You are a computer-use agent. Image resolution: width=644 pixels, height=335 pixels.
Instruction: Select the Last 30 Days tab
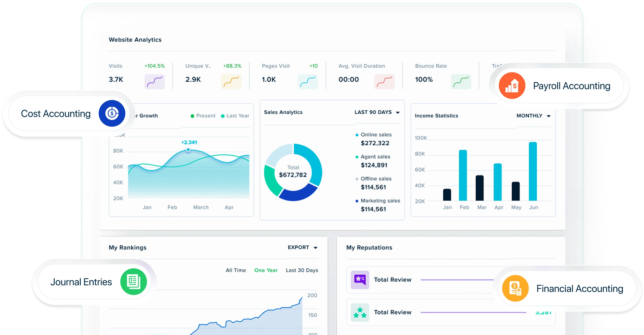click(x=302, y=270)
